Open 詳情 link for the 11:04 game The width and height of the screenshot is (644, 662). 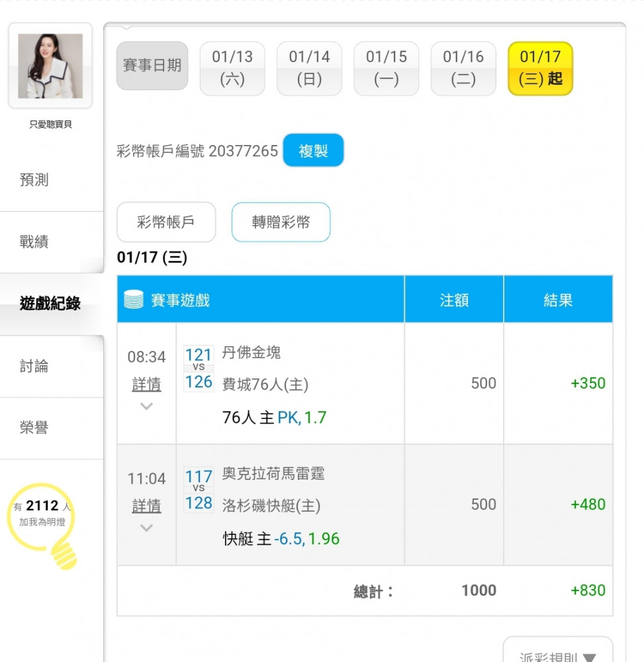tap(146, 505)
